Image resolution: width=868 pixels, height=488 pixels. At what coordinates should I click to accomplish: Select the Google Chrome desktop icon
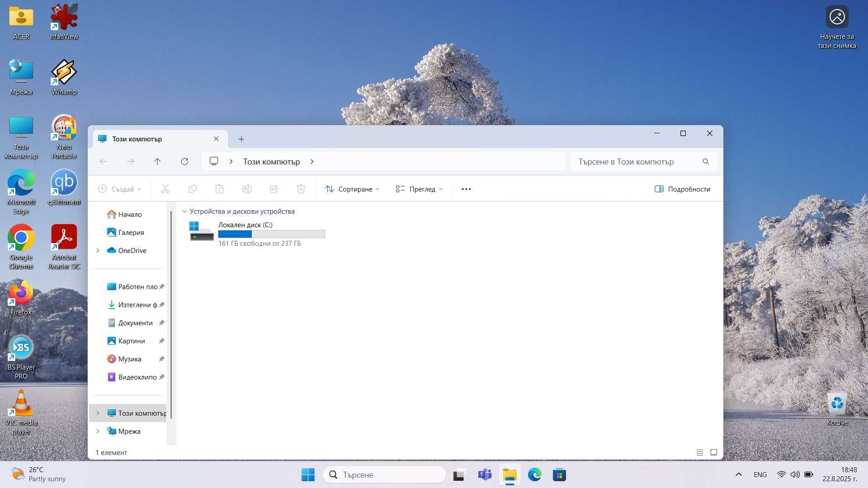pyautogui.click(x=21, y=247)
